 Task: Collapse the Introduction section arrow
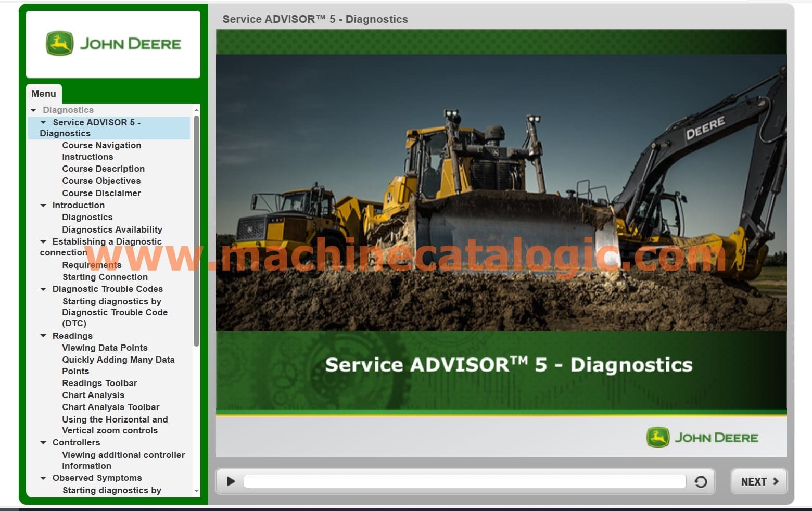click(43, 206)
